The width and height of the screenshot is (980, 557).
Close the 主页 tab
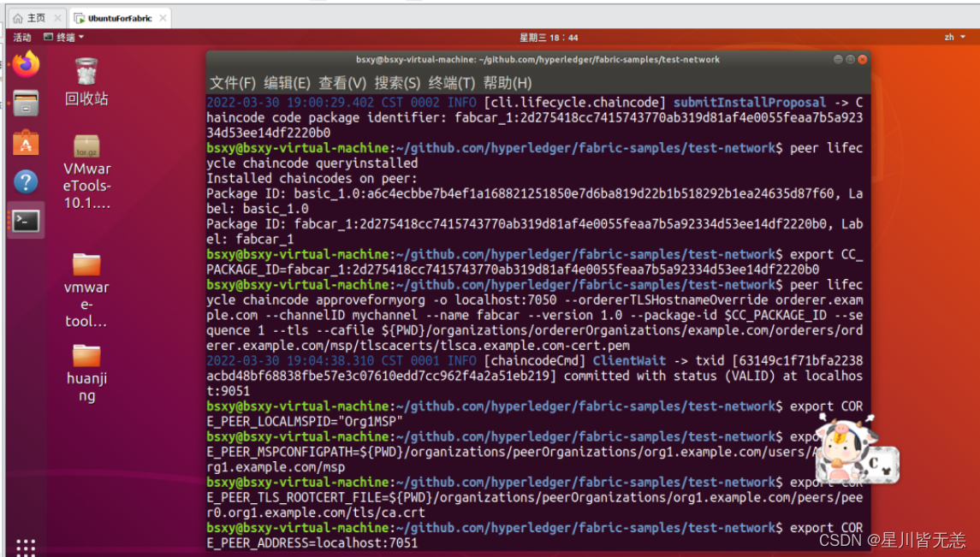(57, 18)
